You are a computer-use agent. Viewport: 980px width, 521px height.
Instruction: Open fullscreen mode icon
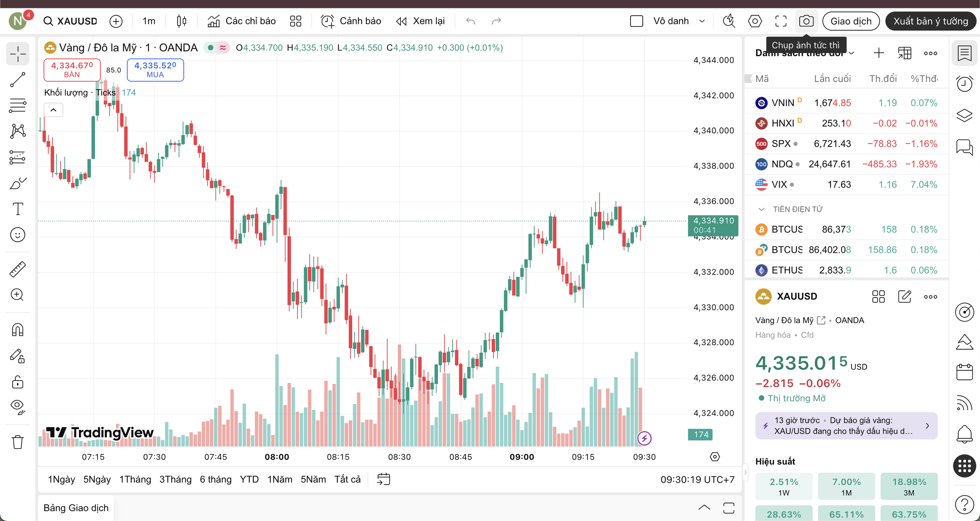[x=781, y=21]
